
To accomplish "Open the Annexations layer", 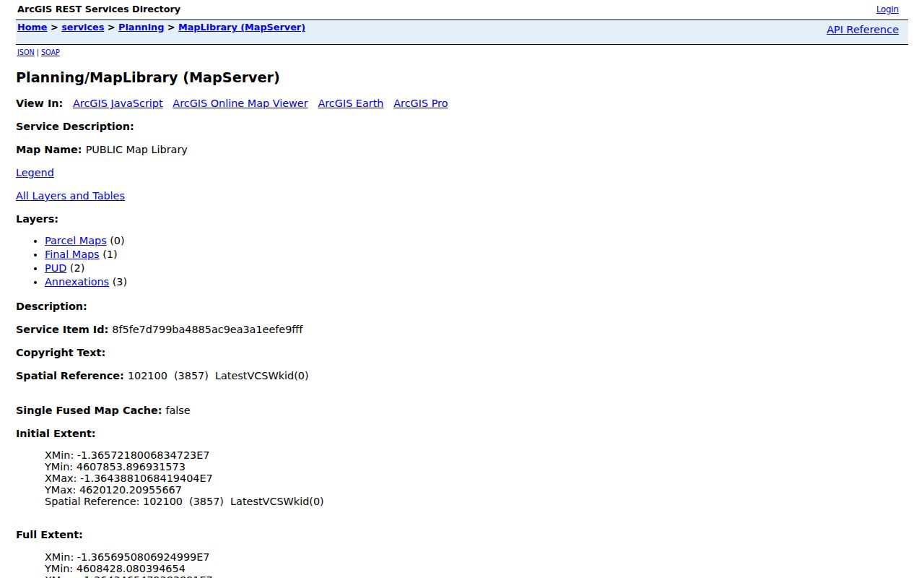I will coord(77,282).
